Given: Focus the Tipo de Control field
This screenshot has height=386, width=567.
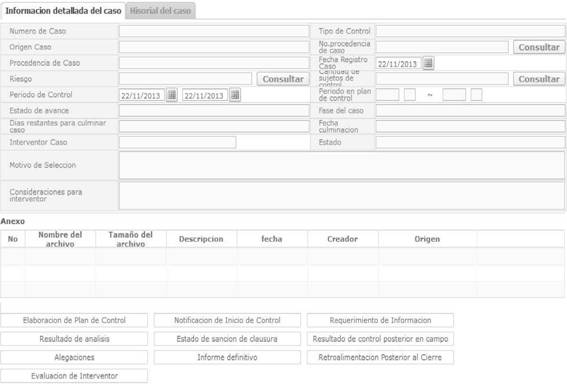Looking at the screenshot, I should click(x=470, y=31).
